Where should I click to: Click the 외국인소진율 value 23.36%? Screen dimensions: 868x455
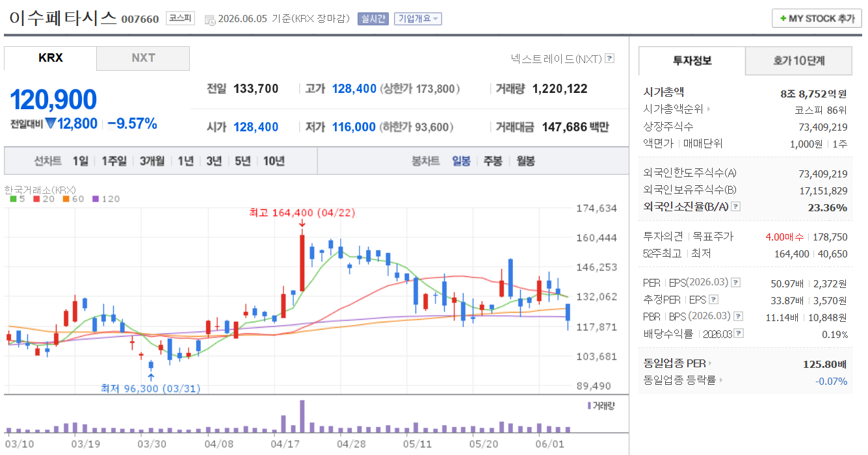828,207
